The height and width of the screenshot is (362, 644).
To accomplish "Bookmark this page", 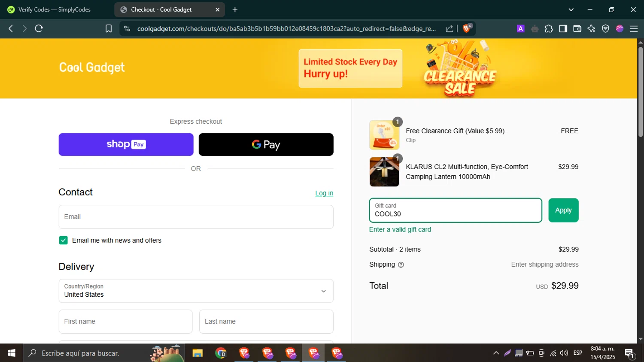I will [109, 28].
